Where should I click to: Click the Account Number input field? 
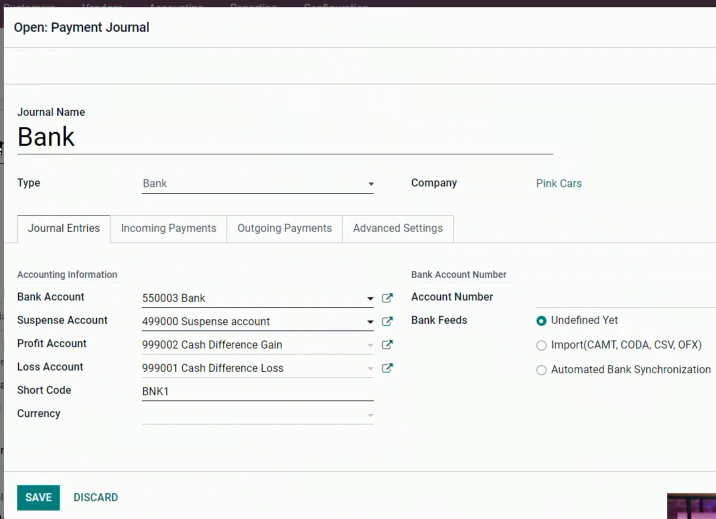(x=626, y=299)
